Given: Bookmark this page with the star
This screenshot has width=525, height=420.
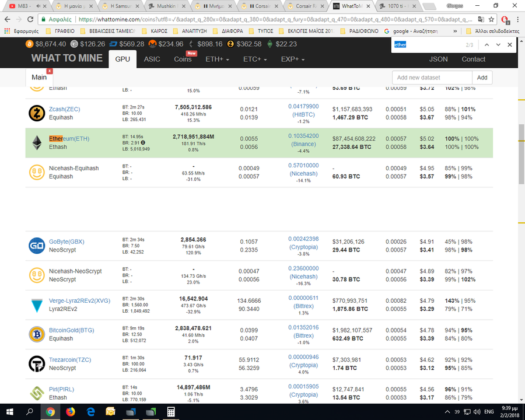Looking at the screenshot, I should (x=491, y=19).
